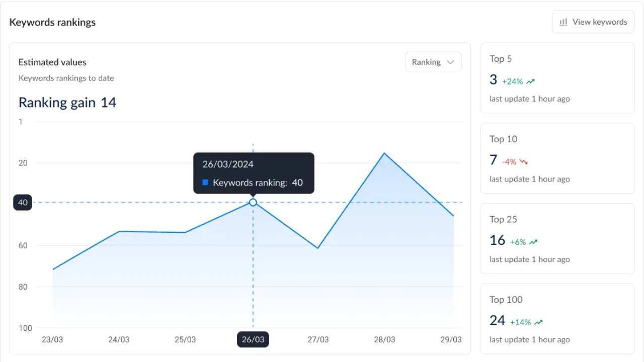Select the 26/03 date label on the x-axis
This screenshot has width=644, height=362.
click(x=253, y=339)
